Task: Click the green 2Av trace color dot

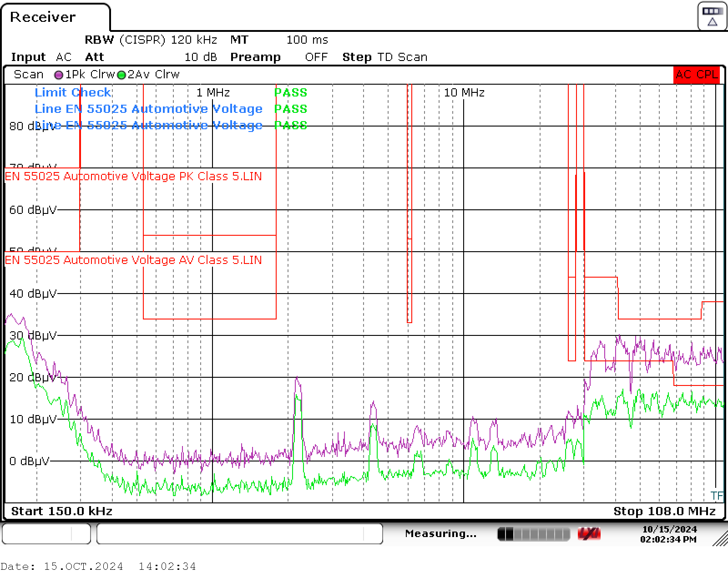Action: pyautogui.click(x=121, y=74)
